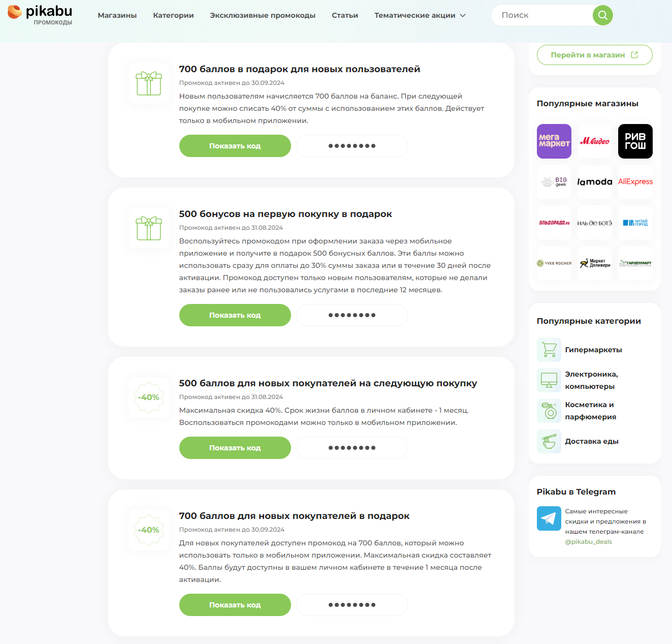Open the @pikabu_deals Telegram link
672x644 pixels.
coord(588,542)
